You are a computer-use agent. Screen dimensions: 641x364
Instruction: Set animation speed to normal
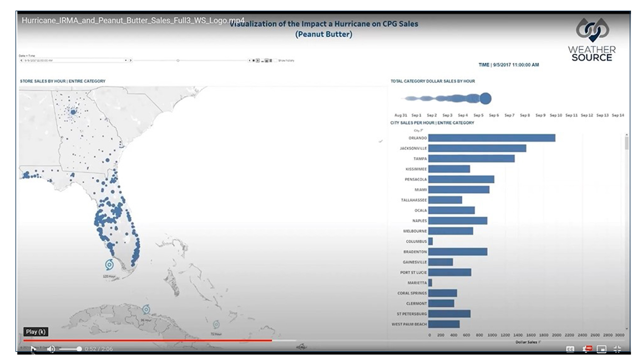click(266, 60)
